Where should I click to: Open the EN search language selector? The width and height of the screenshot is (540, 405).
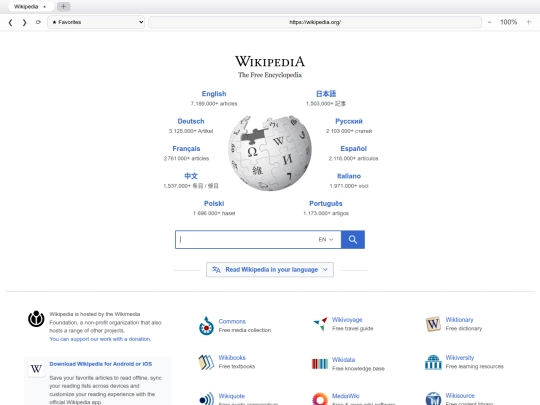point(326,239)
